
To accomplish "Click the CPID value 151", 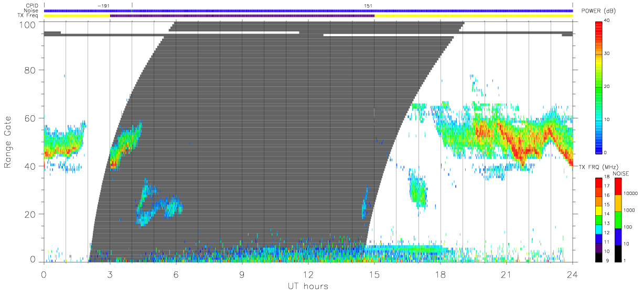I will [368, 5].
